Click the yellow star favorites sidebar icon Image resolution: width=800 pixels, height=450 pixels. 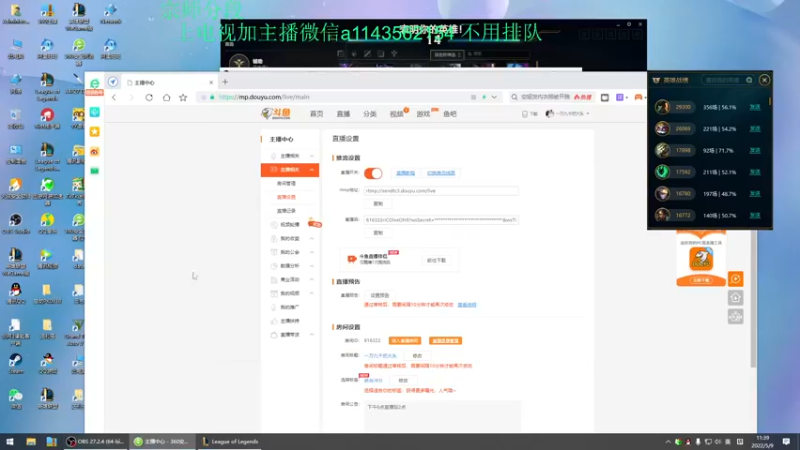point(94,132)
